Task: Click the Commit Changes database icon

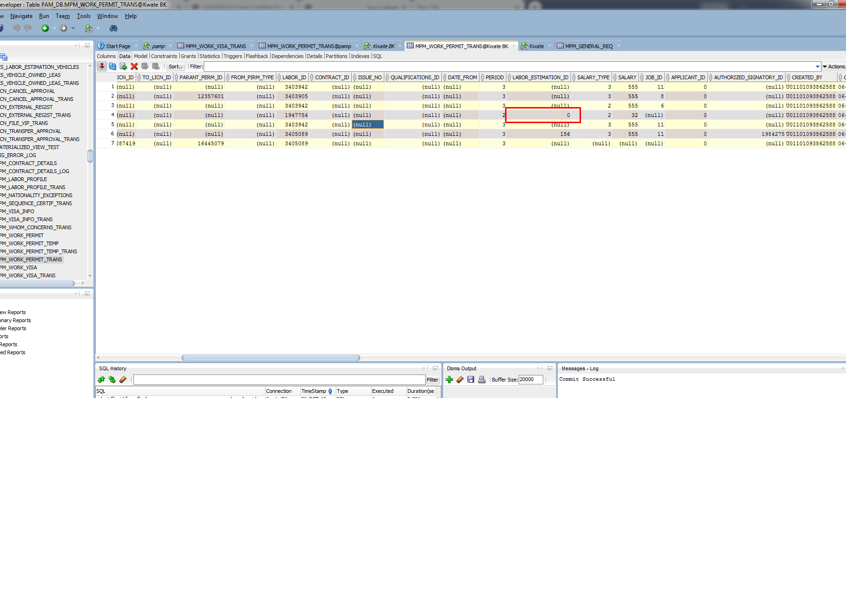Action: (145, 67)
